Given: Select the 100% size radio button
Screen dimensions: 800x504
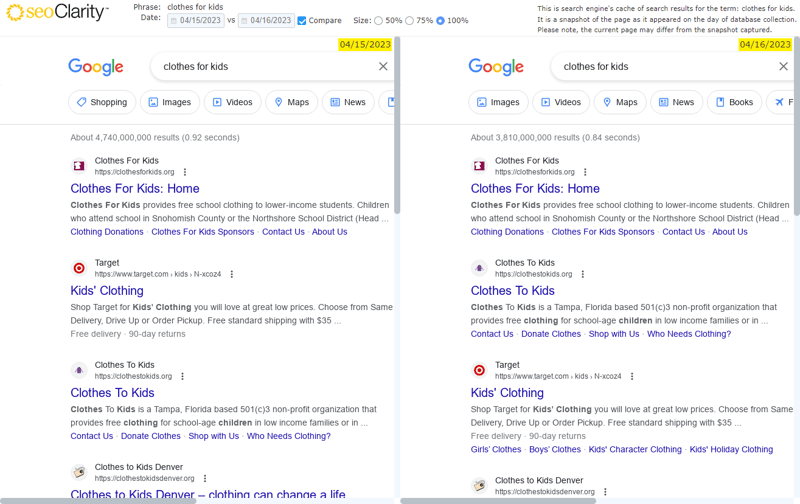Looking at the screenshot, I should point(440,20).
